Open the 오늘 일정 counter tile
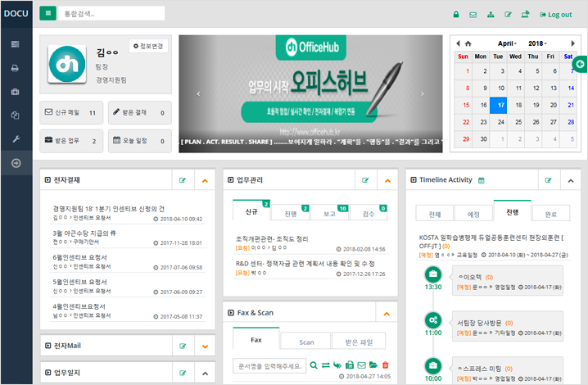The height and width of the screenshot is (385, 588). [140, 141]
